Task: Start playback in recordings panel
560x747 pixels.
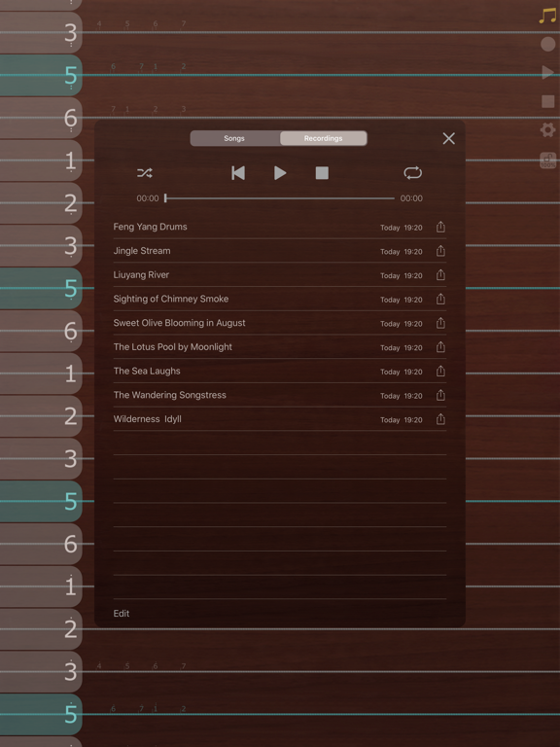Action: [x=280, y=173]
